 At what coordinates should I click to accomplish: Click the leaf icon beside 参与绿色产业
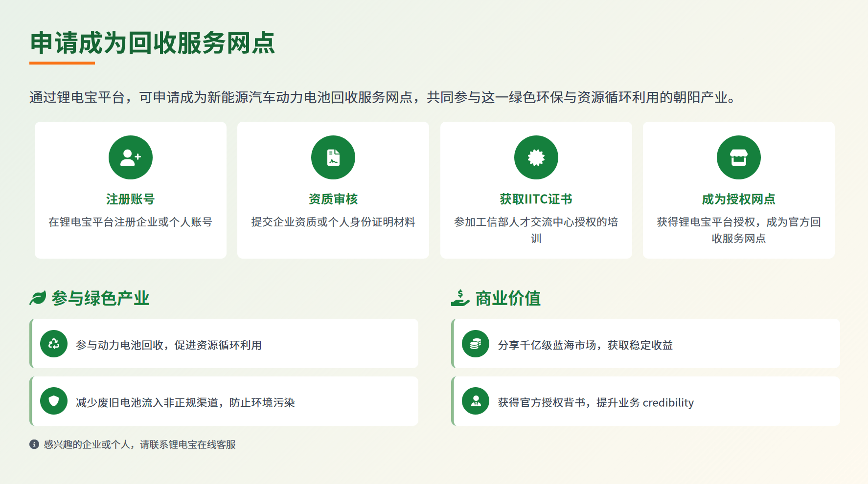click(x=38, y=298)
